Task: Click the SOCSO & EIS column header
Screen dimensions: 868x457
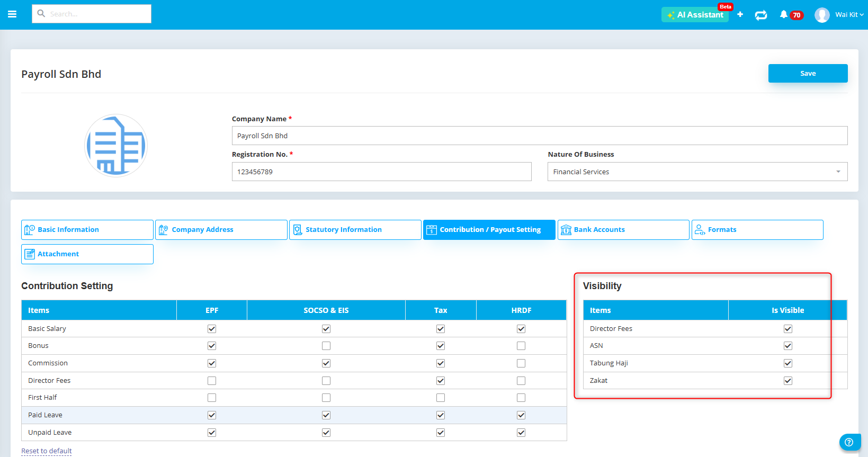Action: coord(326,310)
